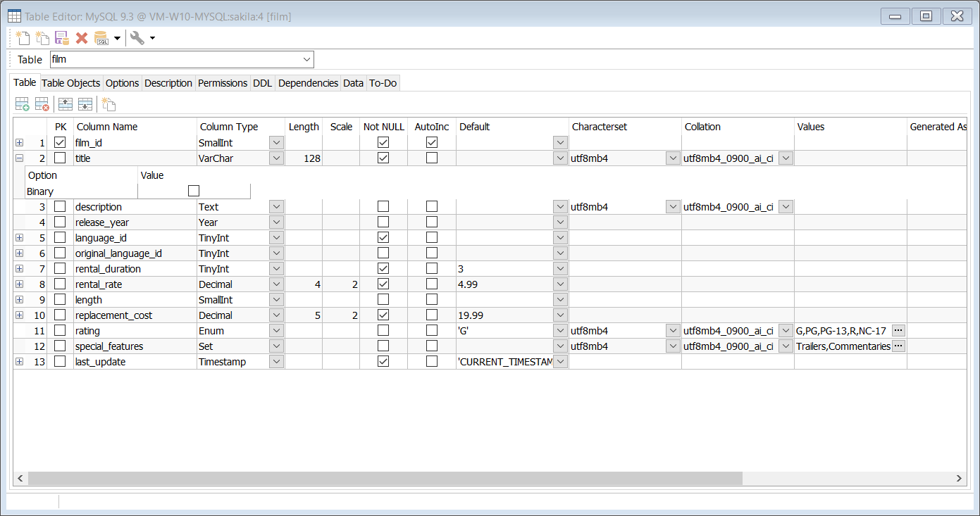The height and width of the screenshot is (516, 980).
Task: Click the new table icon in top toolbar
Action: point(23,38)
